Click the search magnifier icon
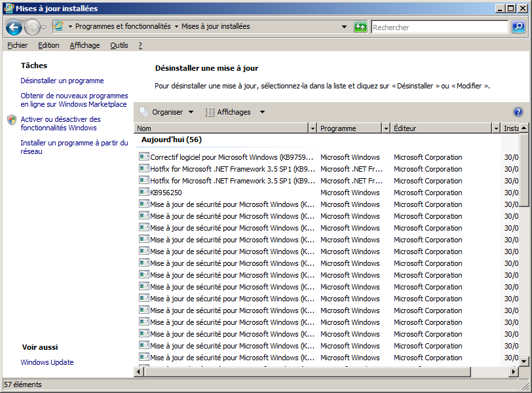 (x=518, y=27)
